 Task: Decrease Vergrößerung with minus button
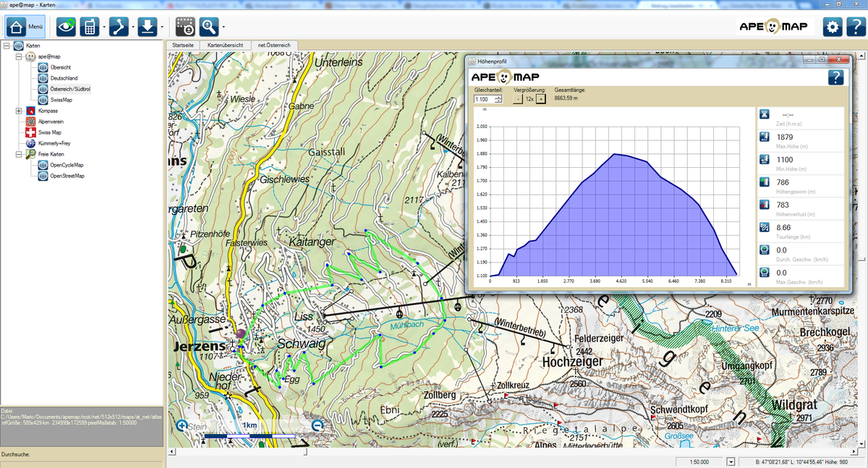click(x=517, y=98)
